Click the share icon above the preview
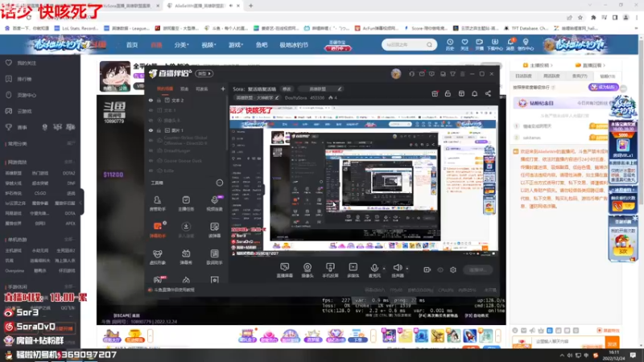This screenshot has width=644, height=362. pyautogui.click(x=488, y=93)
